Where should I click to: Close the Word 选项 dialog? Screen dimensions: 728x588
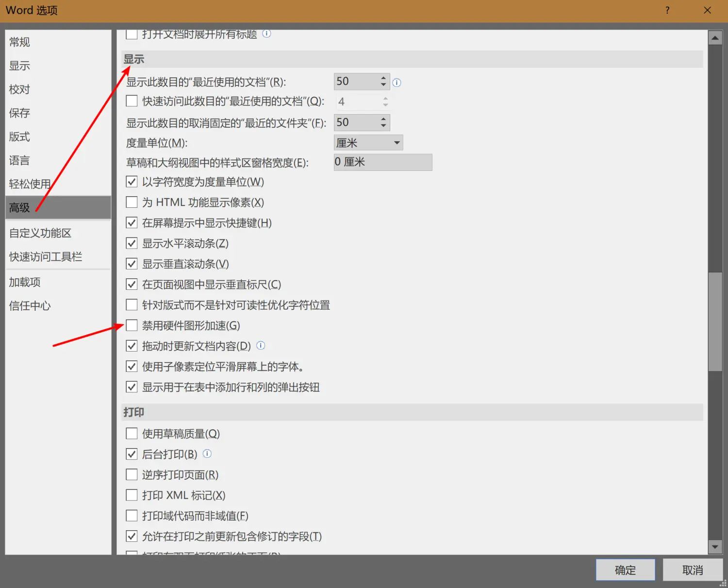[x=708, y=10]
